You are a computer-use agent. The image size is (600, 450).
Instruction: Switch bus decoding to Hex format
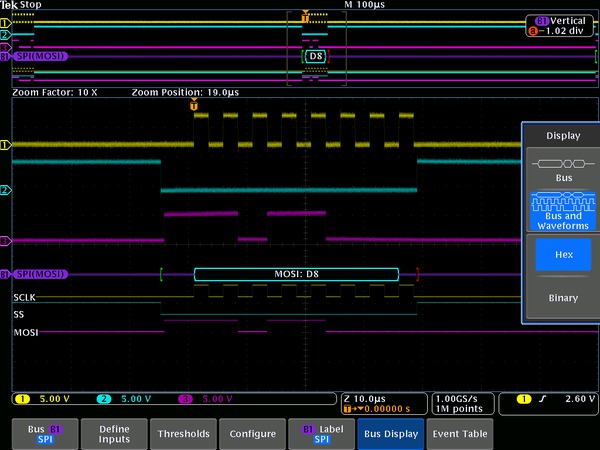pyautogui.click(x=561, y=255)
